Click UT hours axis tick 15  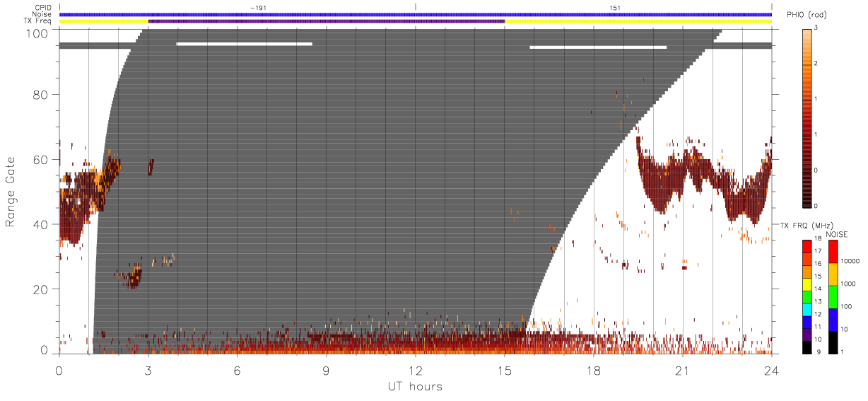coord(505,370)
